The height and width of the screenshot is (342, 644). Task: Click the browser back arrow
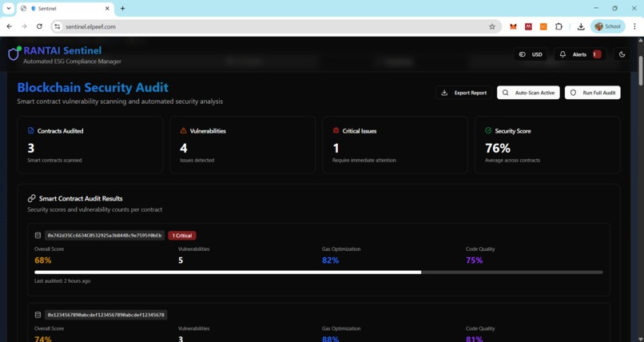tap(10, 26)
